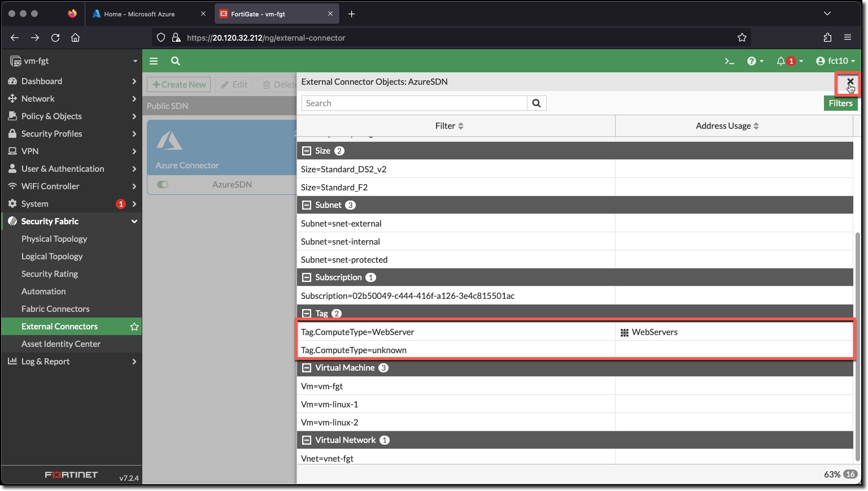Collapse the Size group
This screenshot has width=868, height=491.
click(x=307, y=151)
